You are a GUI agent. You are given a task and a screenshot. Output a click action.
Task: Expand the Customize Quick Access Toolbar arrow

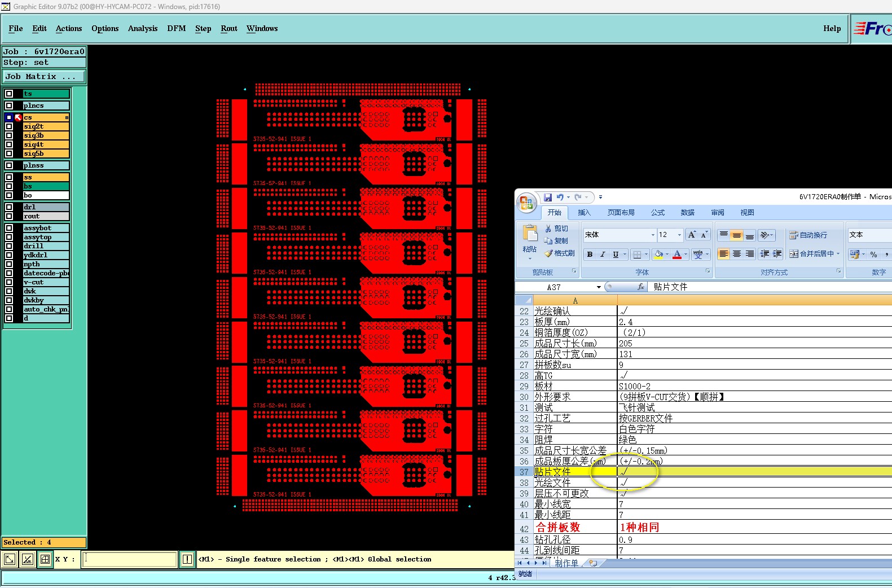[x=600, y=197]
